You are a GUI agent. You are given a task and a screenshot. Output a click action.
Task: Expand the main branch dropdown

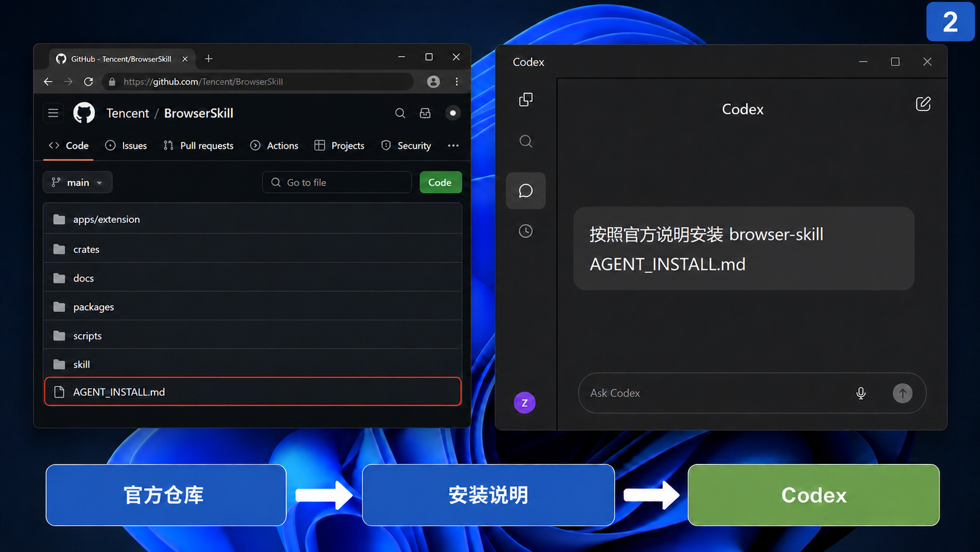point(77,182)
